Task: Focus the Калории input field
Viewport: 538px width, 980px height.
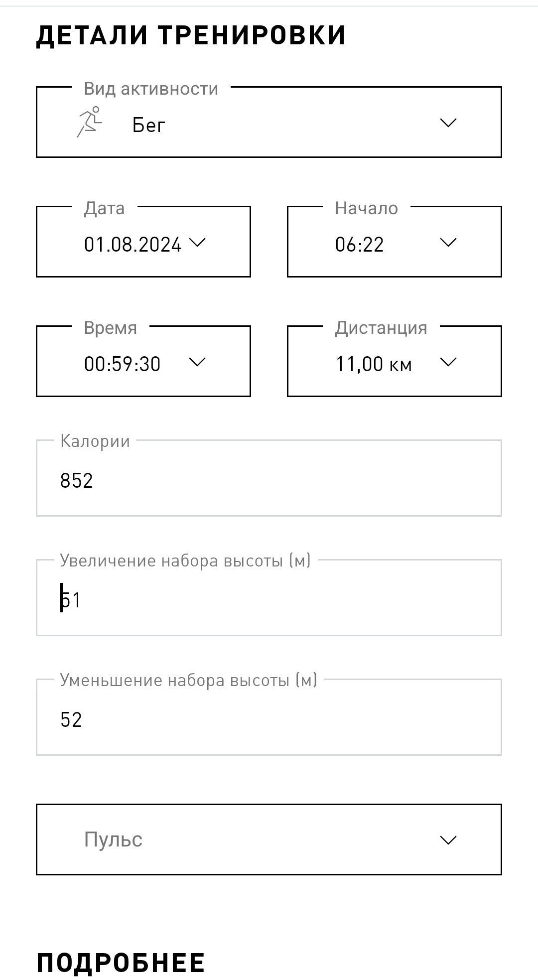Action: (269, 478)
